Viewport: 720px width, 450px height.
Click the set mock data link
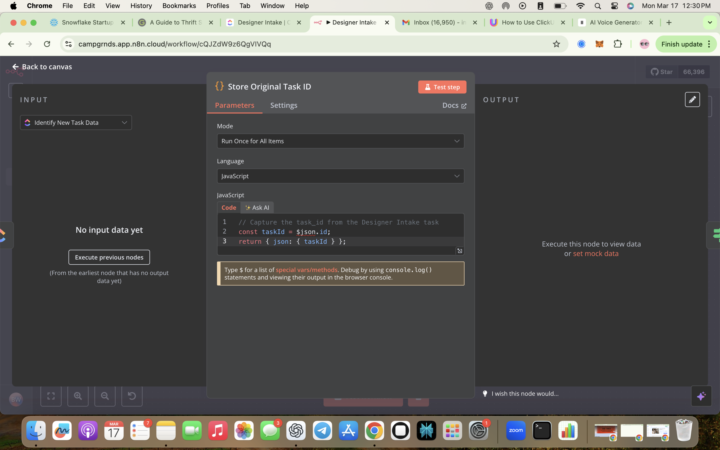click(x=596, y=253)
